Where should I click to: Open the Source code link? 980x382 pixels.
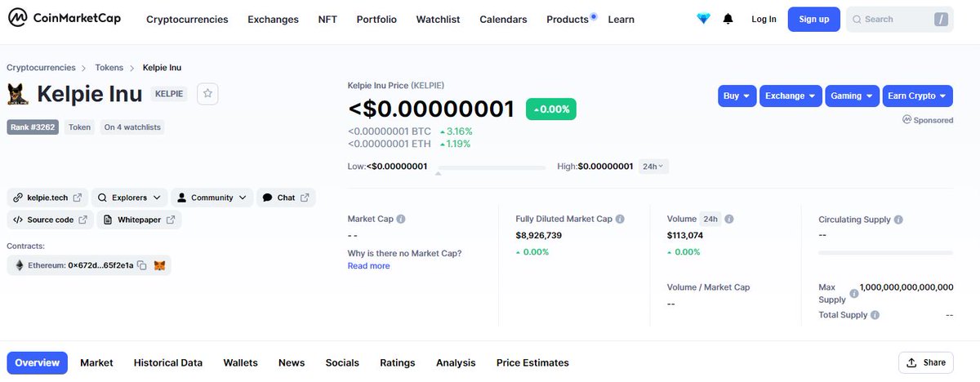50,220
